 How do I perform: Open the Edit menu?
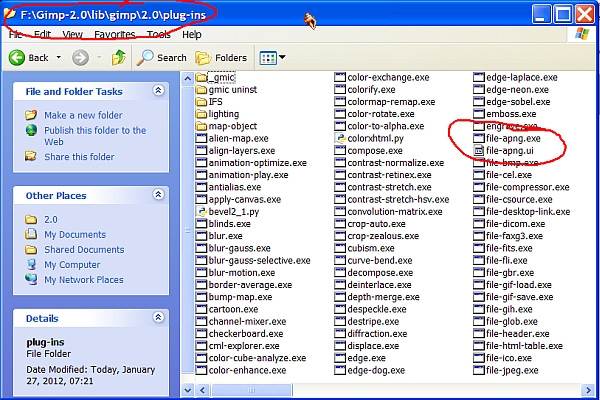point(42,35)
